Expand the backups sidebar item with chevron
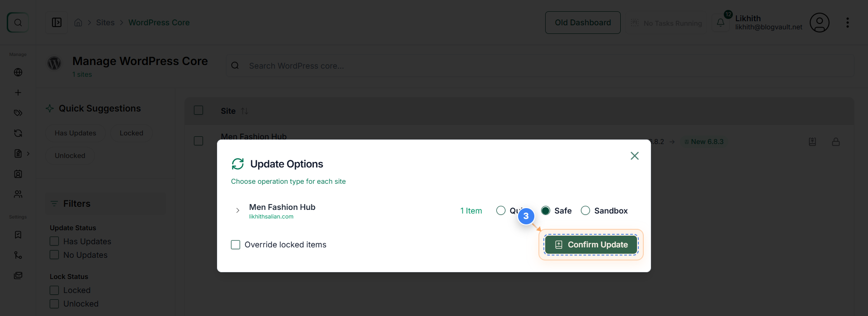Image resolution: width=868 pixels, height=316 pixels. click(x=28, y=154)
